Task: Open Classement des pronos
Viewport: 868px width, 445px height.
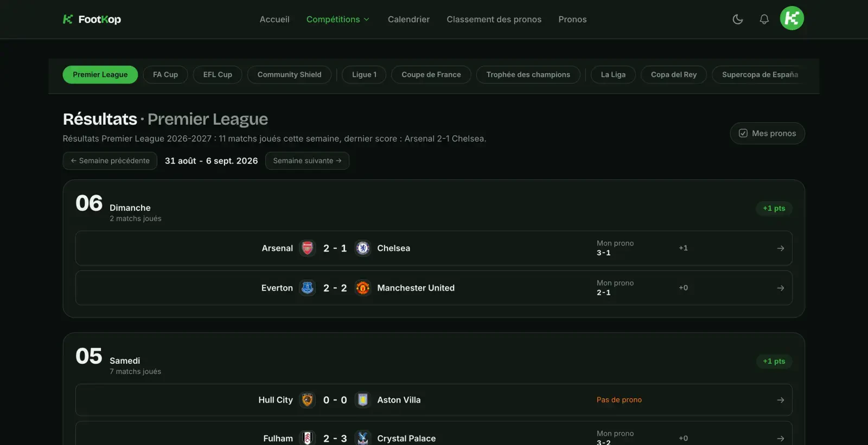Action: [494, 20]
